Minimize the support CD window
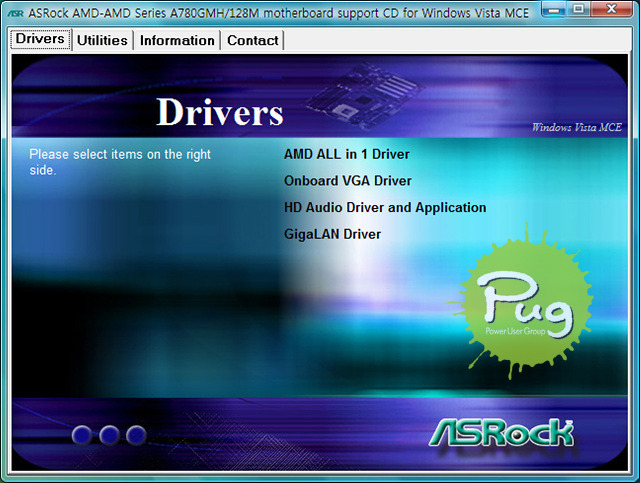Screen dimensions: 640x483 (554, 9)
